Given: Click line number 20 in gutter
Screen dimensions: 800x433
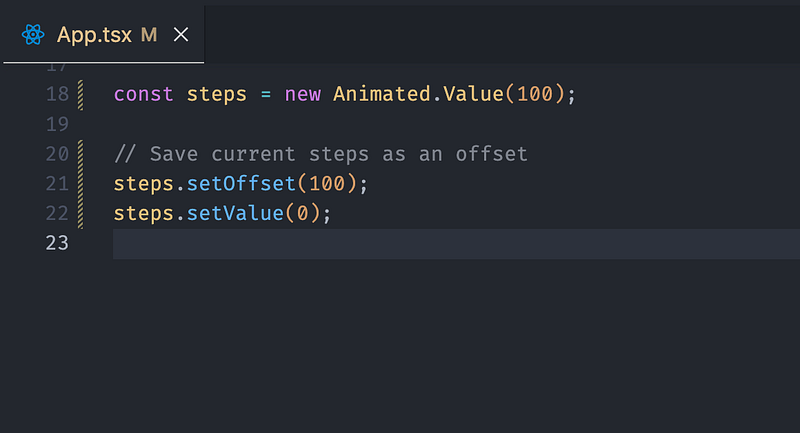Looking at the screenshot, I should tap(57, 154).
